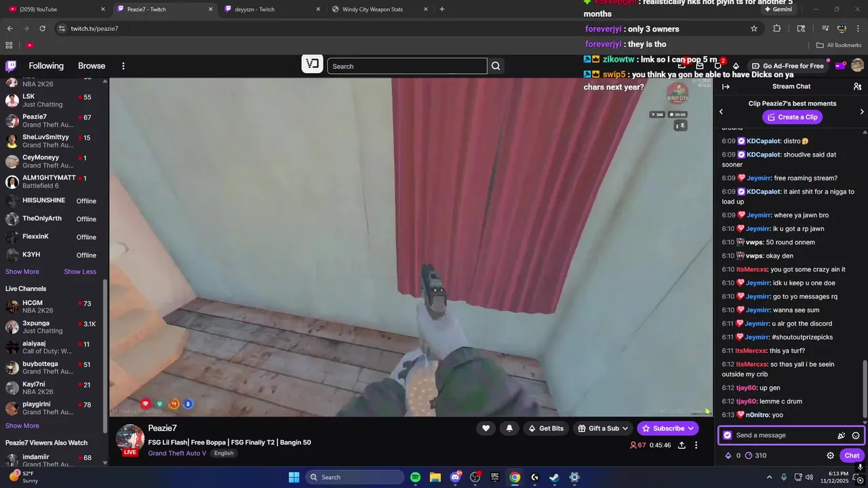Send message with the Chat button
This screenshot has height=488, width=868.
[852, 455]
